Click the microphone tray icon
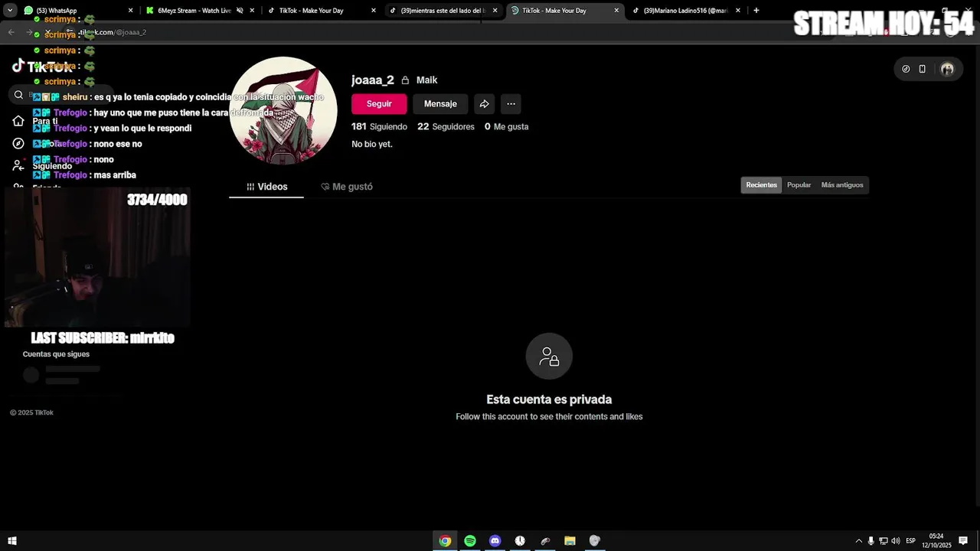This screenshot has width=980, height=551. [871, 541]
